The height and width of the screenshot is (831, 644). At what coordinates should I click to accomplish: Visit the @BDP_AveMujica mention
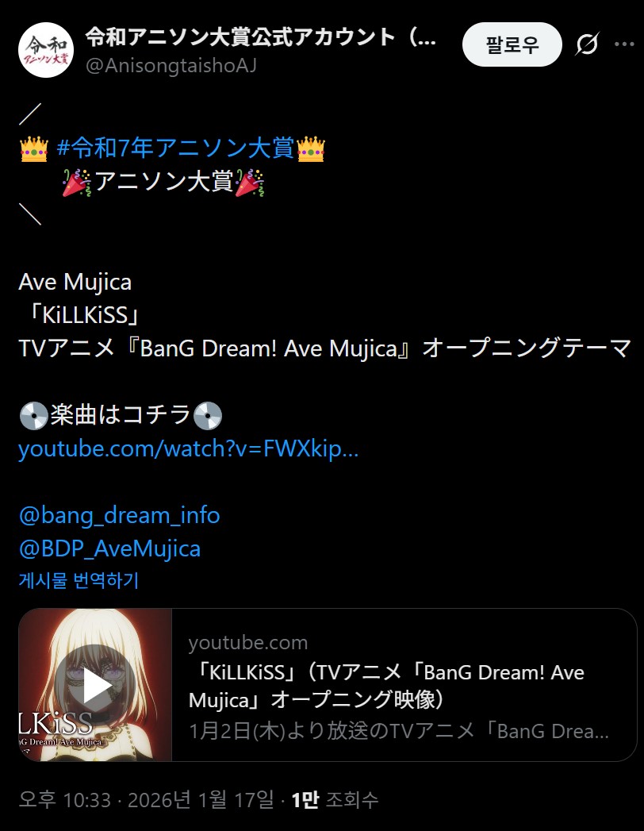(109, 548)
